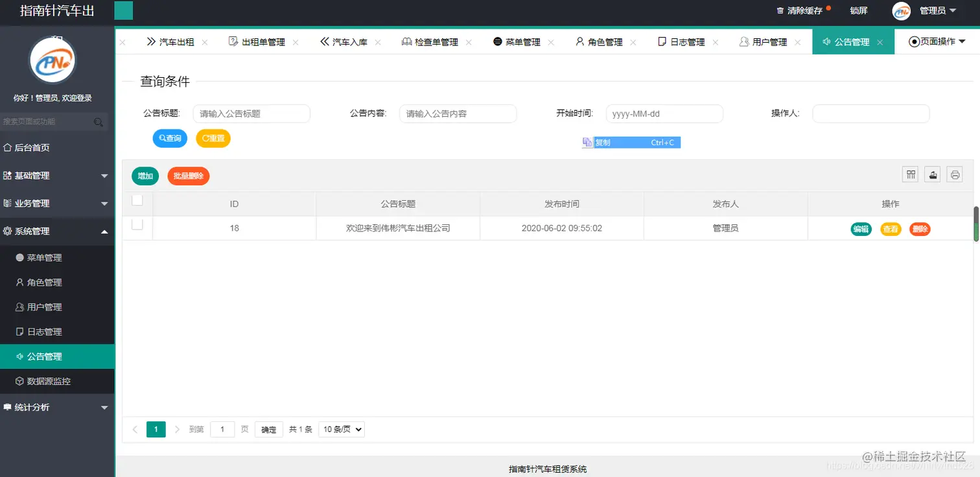Click the large CPN logo in the sidebar
Image resolution: width=980 pixels, height=477 pixels.
pyautogui.click(x=52, y=60)
